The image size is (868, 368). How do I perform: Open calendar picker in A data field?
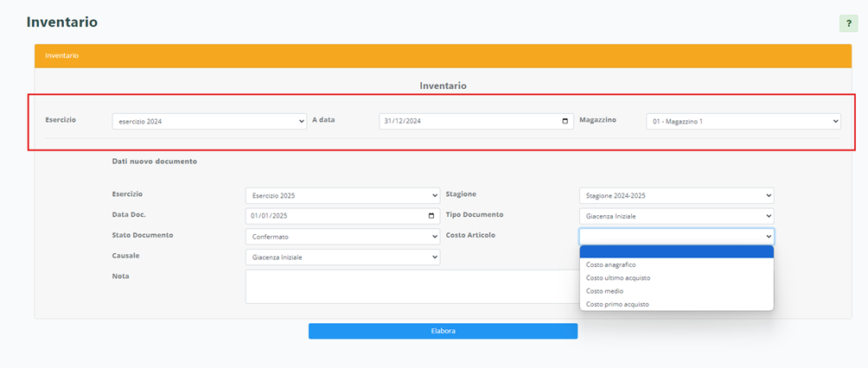click(565, 121)
